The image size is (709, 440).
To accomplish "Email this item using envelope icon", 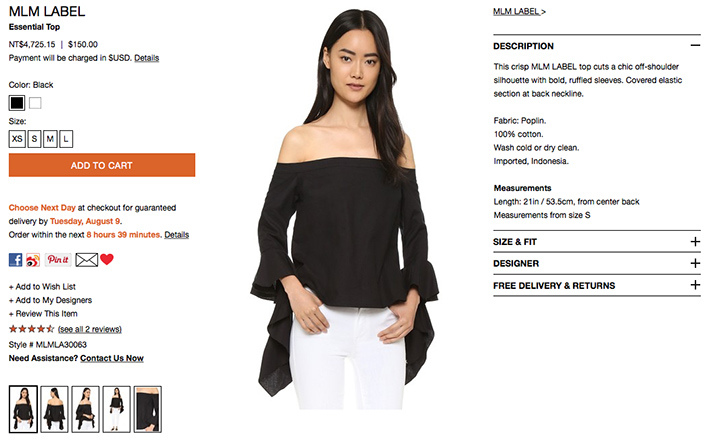I will [x=86, y=260].
